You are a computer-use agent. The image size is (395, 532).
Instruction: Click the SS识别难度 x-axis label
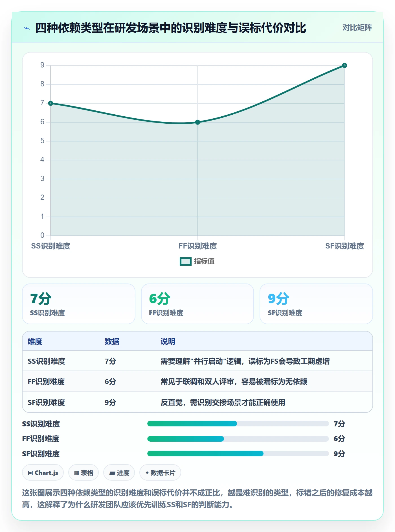click(x=51, y=246)
